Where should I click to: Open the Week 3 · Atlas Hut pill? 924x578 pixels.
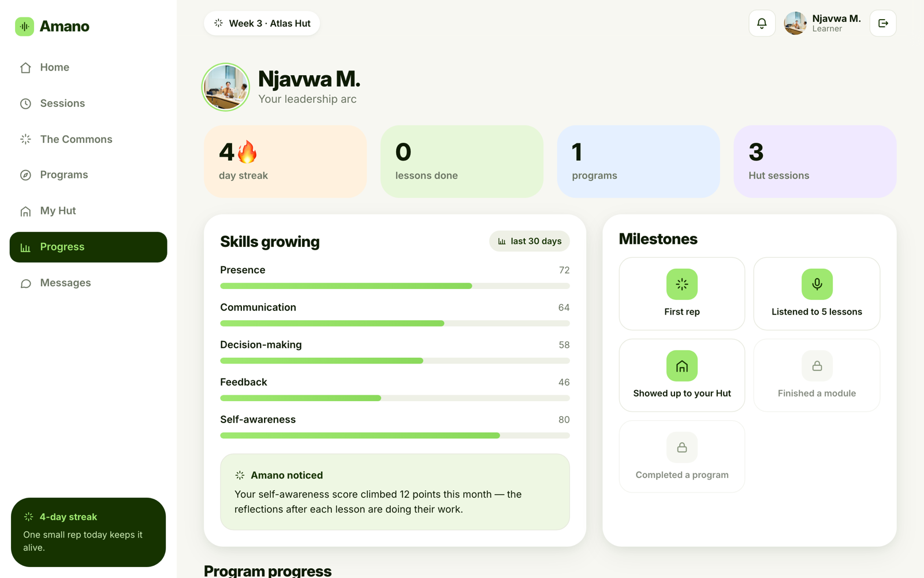tap(262, 23)
